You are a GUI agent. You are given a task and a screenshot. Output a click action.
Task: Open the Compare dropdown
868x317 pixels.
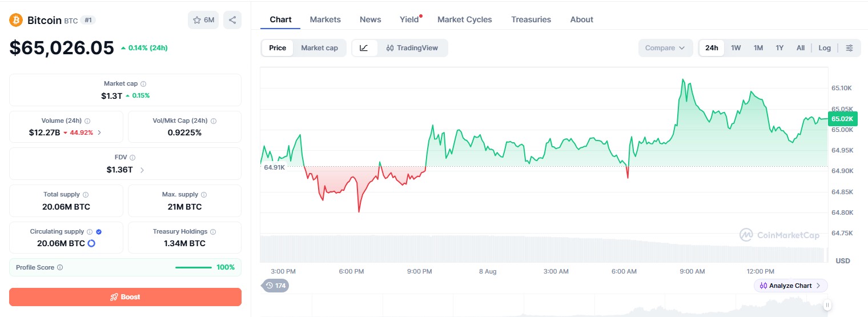coord(665,48)
